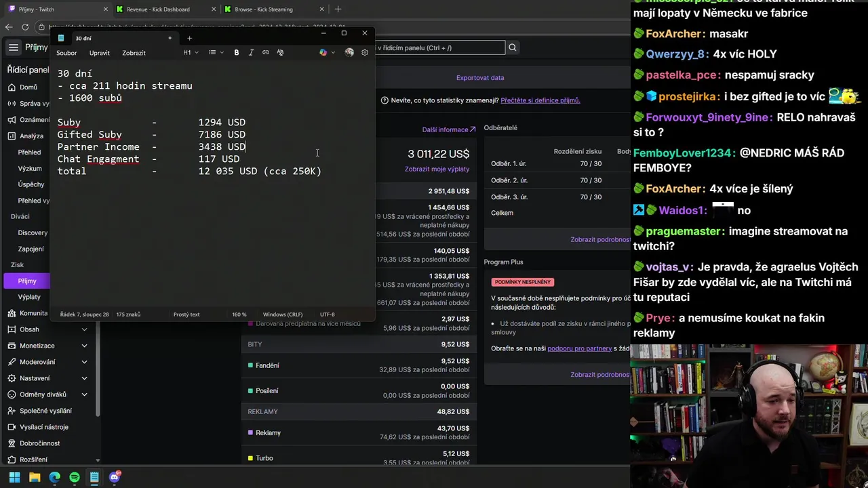Click Zobrazit podrobnosti under Program Plus
Viewport: 868px width, 488px height.
[x=600, y=374]
